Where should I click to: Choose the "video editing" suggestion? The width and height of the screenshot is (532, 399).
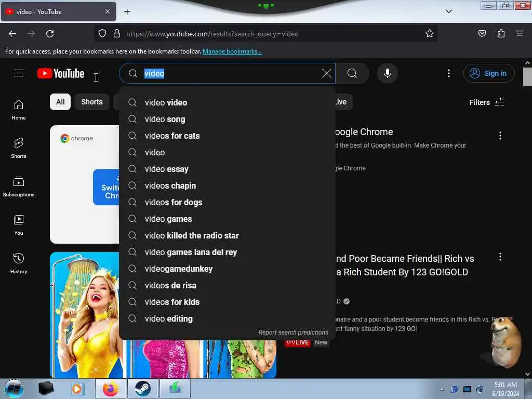[227, 318]
